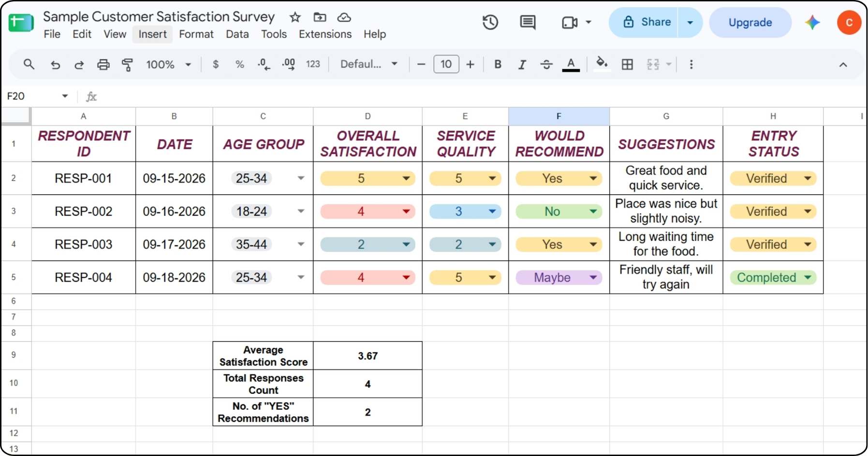Open the search menus magnifier icon
This screenshot has height=456, width=868.
[x=29, y=64]
